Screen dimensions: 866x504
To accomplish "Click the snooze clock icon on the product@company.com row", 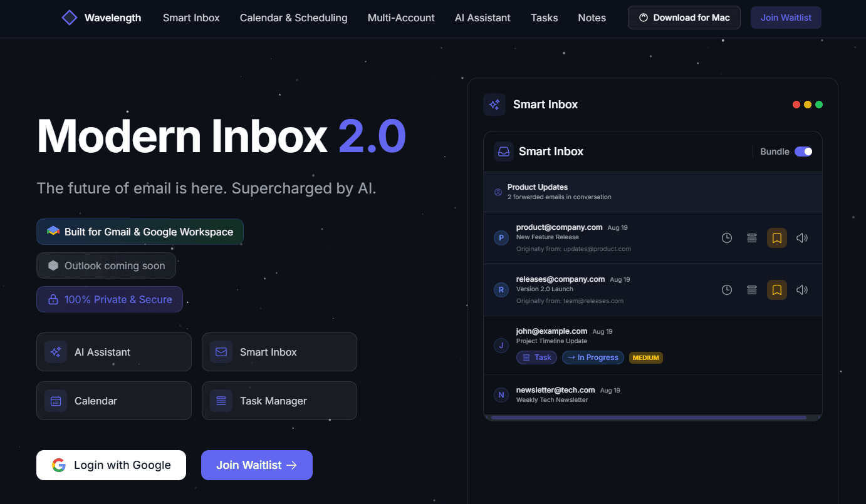I will 727,238.
